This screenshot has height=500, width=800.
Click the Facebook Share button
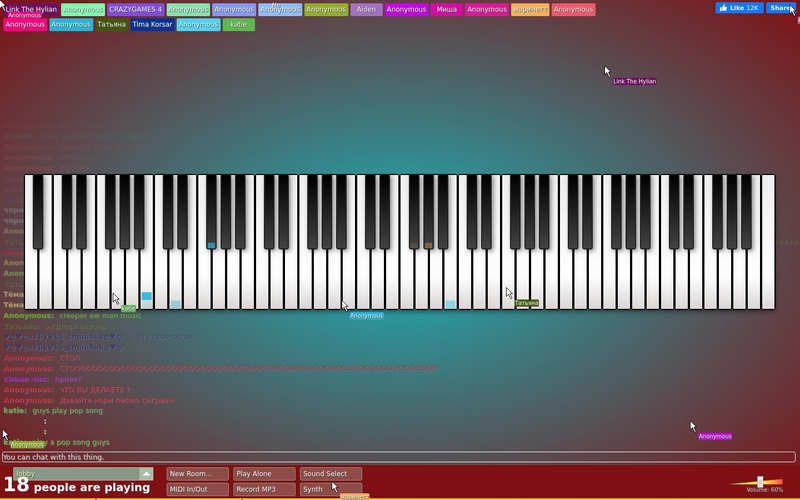coord(781,8)
